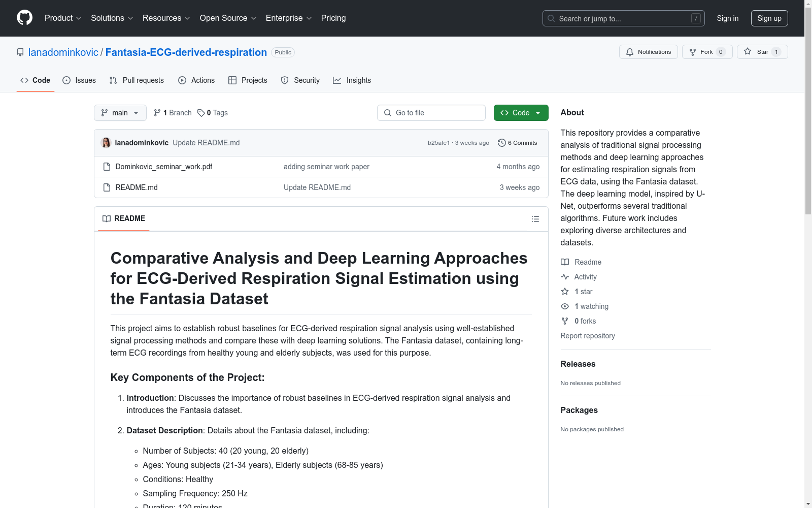Click the fork icon beside 0 forks
812x508 pixels.
point(565,321)
